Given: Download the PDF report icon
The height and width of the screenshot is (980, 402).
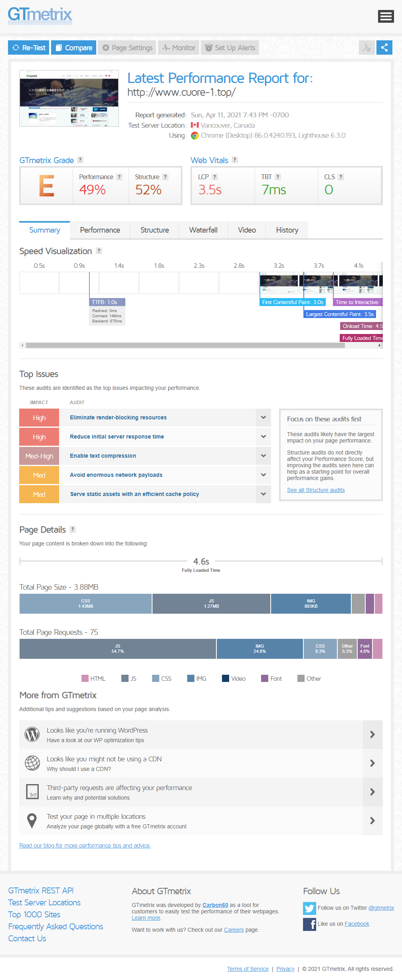Looking at the screenshot, I should coord(366,48).
